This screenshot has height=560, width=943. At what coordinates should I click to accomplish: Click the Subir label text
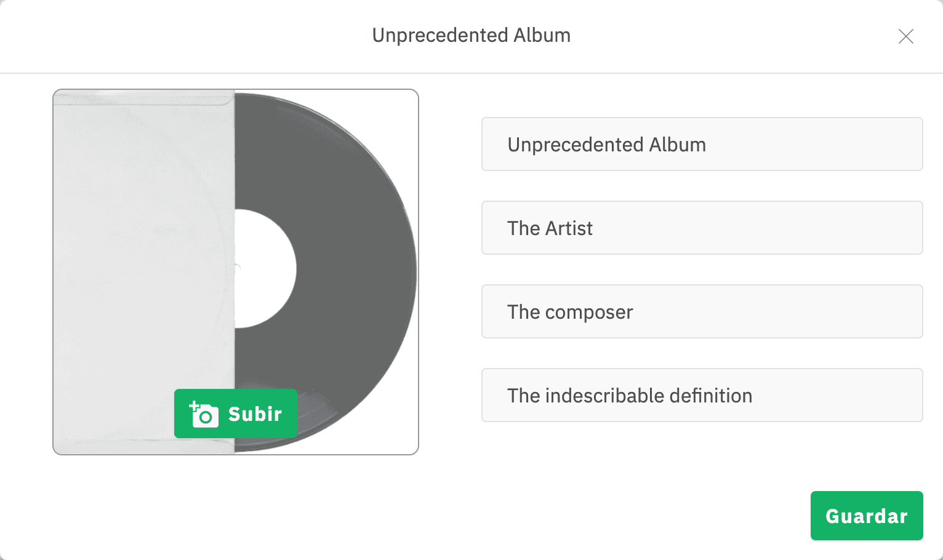pos(255,414)
